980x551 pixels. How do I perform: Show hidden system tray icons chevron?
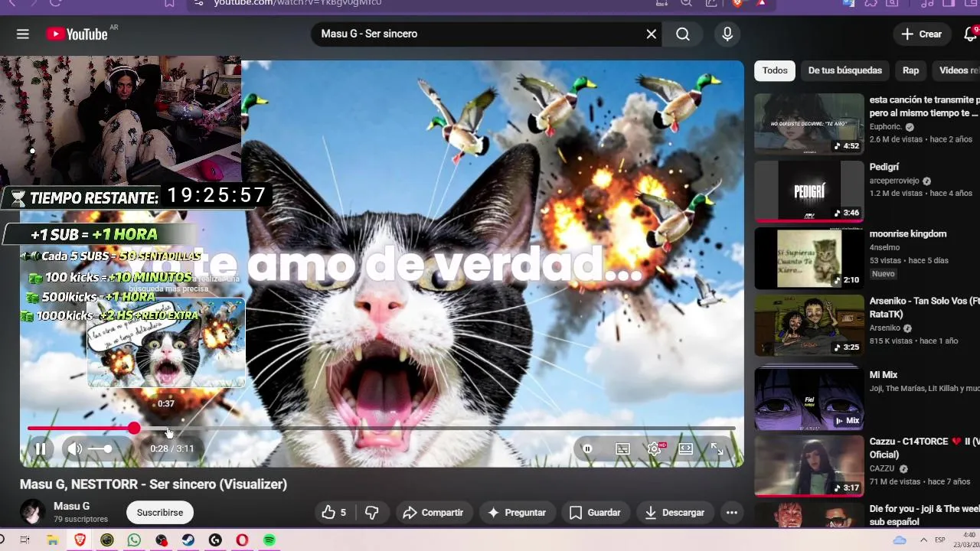click(x=923, y=540)
